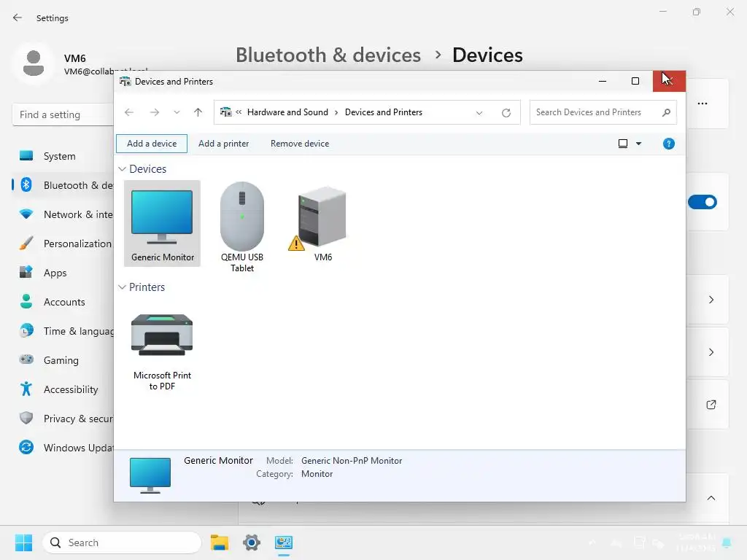This screenshot has width=747, height=560.
Task: Go up one level to Hardware and Sound
Action: click(x=198, y=112)
